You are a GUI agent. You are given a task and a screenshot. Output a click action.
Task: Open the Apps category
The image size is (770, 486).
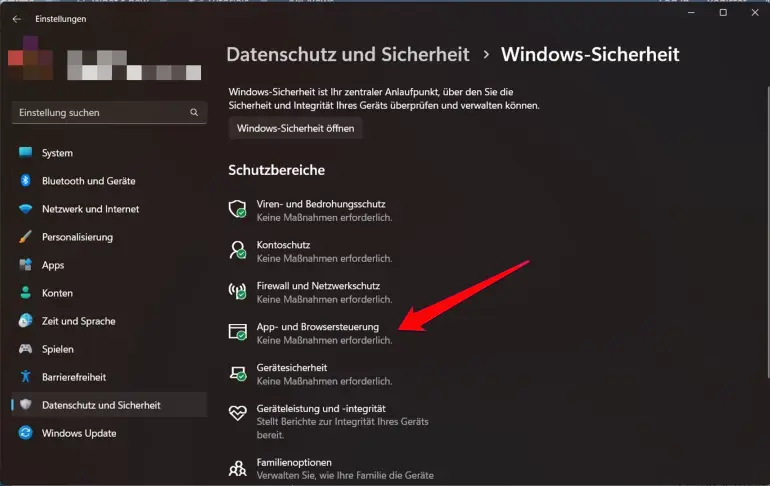[x=109, y=265]
